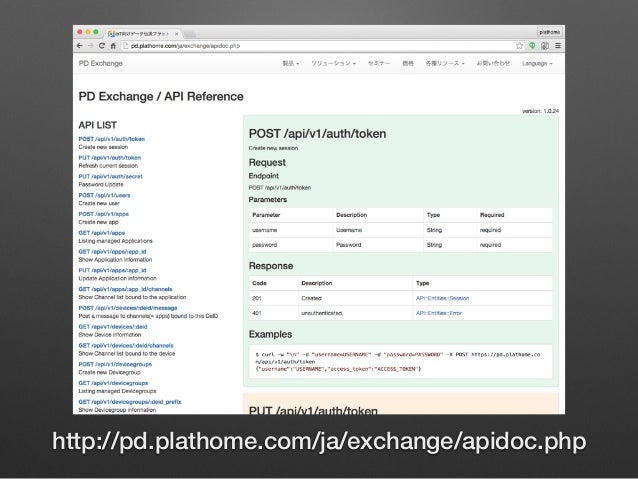Open GET /api/v1/apps/:app_id link
This screenshot has width=638, height=479.
112,252
